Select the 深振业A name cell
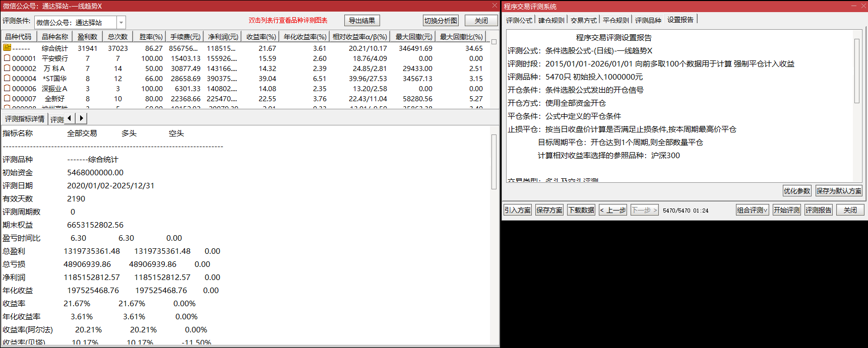This screenshot has width=868, height=348. pyautogui.click(x=54, y=89)
